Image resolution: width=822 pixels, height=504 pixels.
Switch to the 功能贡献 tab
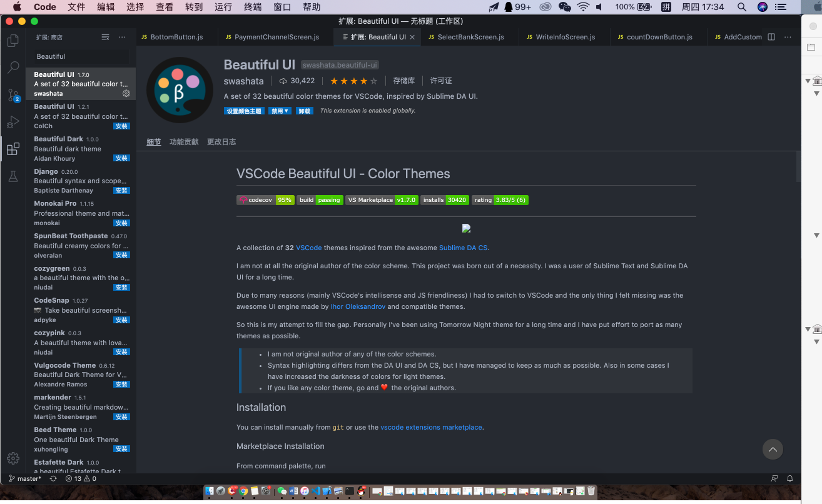point(184,142)
